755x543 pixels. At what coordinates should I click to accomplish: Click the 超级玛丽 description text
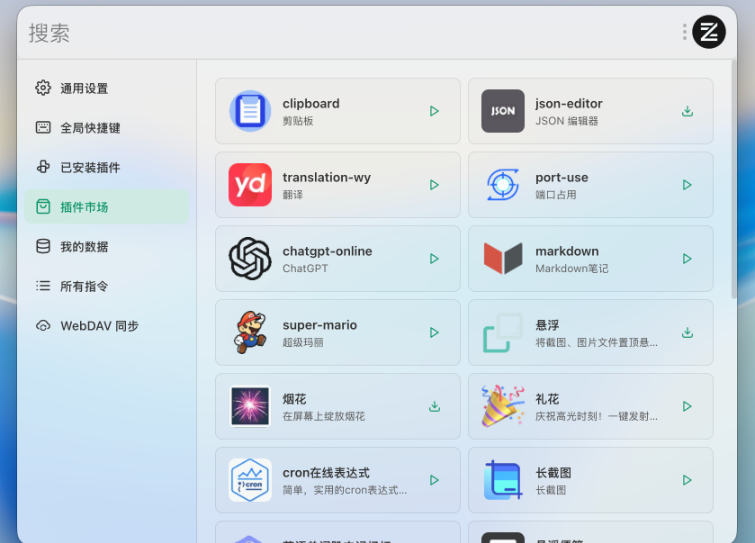click(x=302, y=342)
